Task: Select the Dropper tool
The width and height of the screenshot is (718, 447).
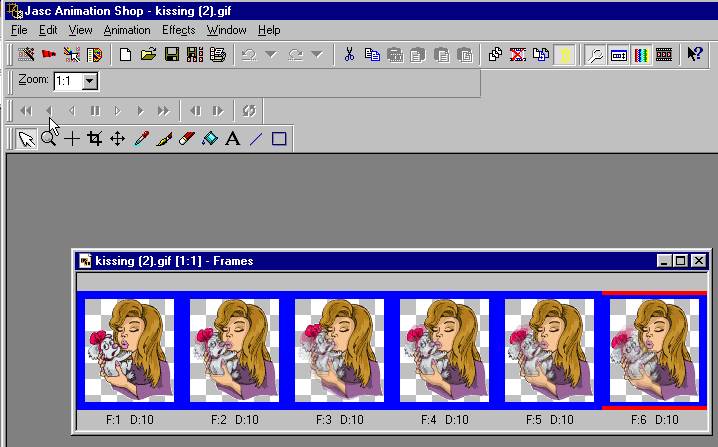Action: click(x=141, y=138)
